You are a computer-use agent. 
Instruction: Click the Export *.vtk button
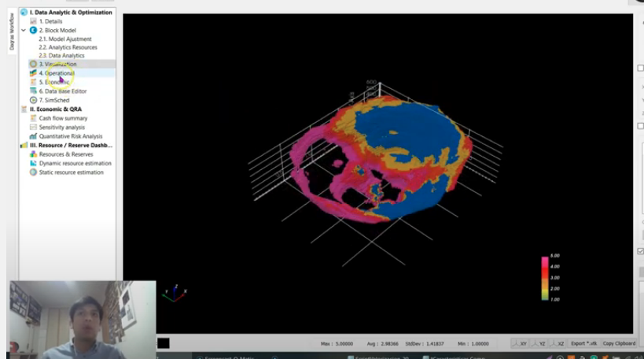point(584,343)
